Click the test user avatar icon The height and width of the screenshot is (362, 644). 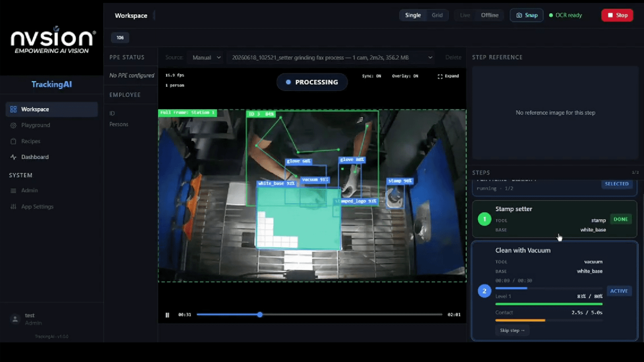click(x=15, y=319)
